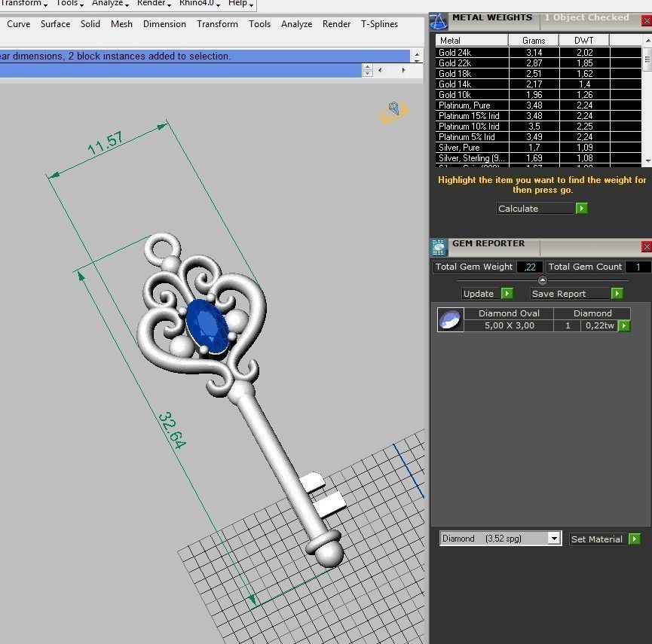
Task: Click the Total Gem Count value field
Action: pyautogui.click(x=638, y=267)
